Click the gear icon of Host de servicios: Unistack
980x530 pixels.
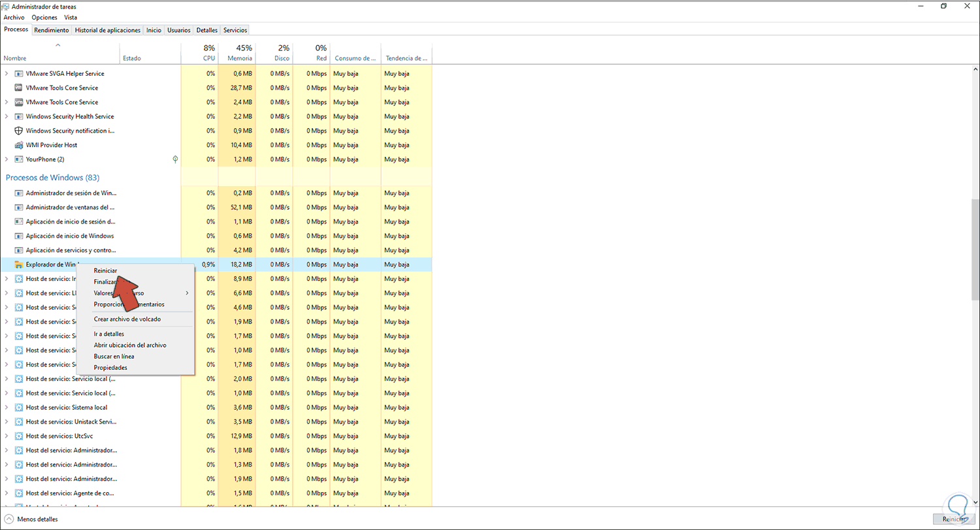[x=19, y=422]
